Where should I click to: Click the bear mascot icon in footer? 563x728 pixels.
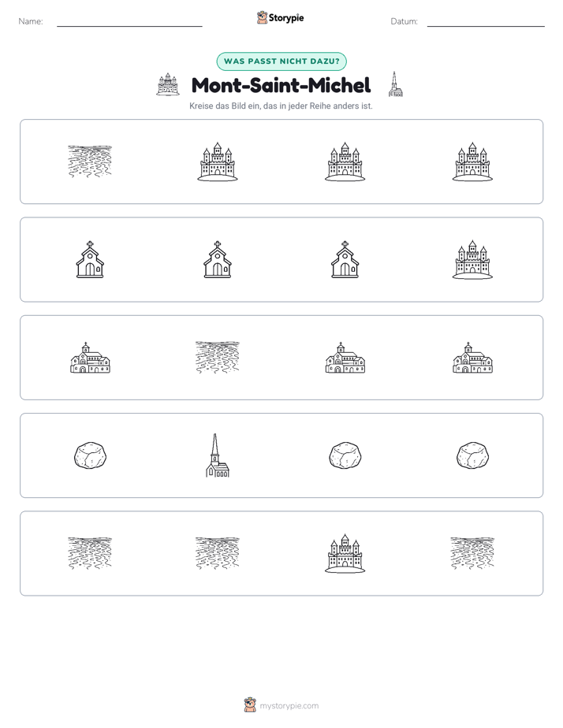pos(250,705)
